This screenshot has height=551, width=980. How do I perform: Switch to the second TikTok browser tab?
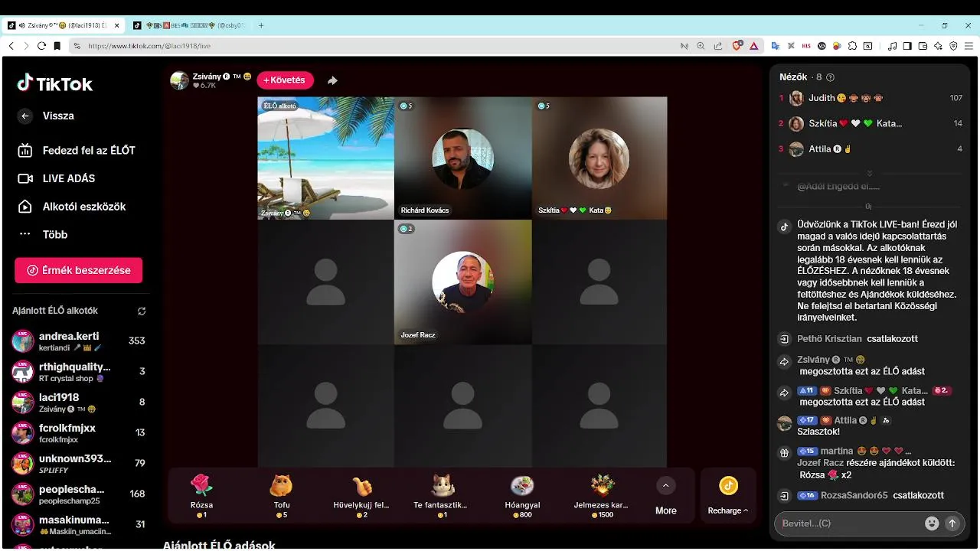point(188,25)
